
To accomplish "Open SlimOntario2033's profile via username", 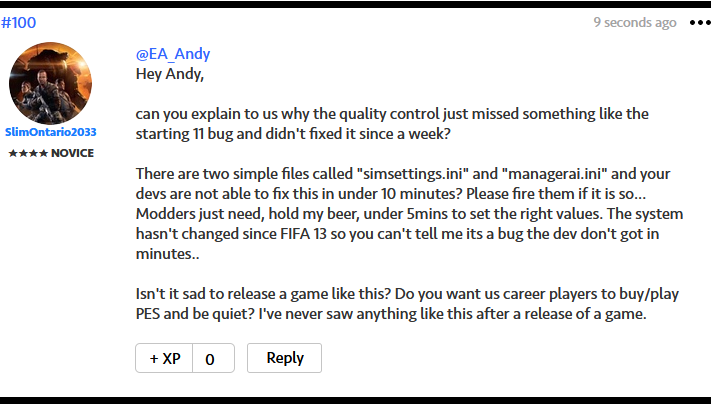I will click(51, 132).
